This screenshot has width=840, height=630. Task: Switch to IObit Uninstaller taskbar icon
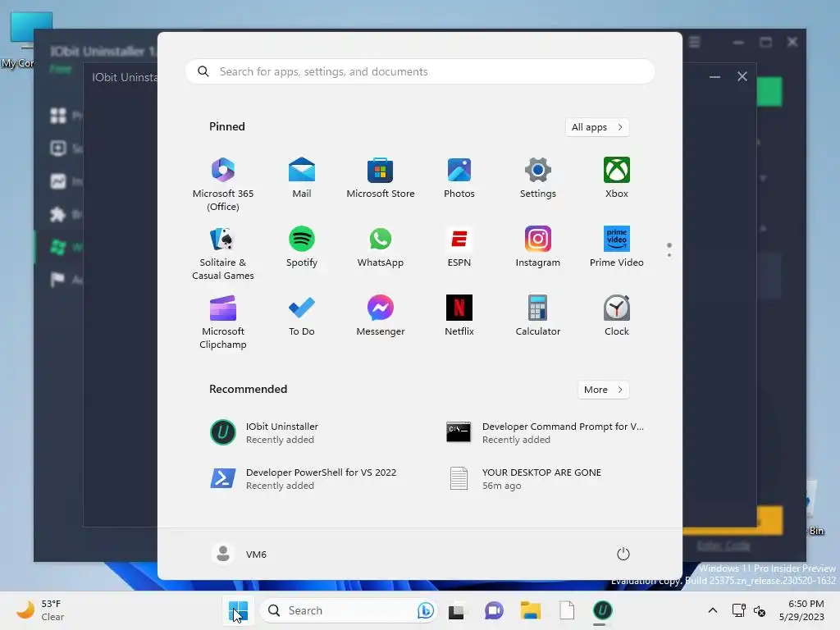point(603,610)
